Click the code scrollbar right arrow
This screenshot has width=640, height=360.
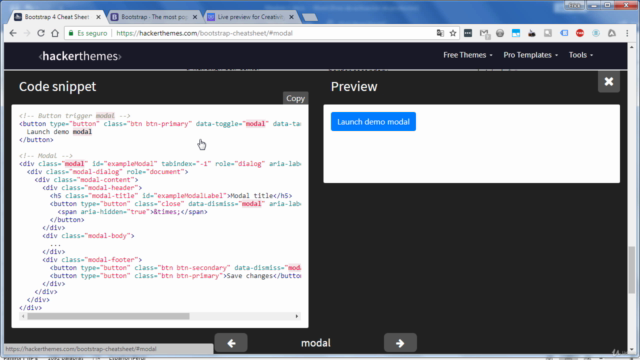pyautogui.click(x=297, y=316)
